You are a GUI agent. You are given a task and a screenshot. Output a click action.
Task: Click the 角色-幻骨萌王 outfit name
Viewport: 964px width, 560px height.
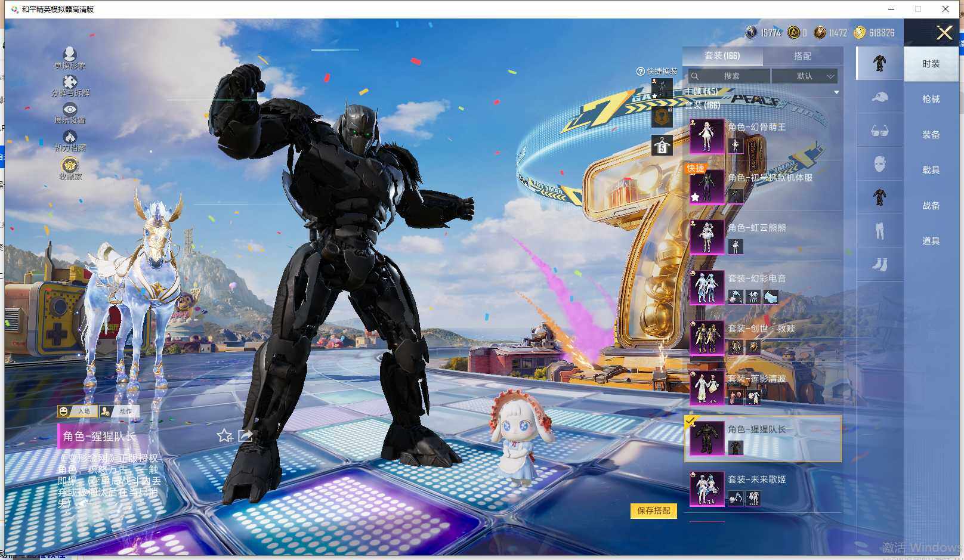coord(756,127)
